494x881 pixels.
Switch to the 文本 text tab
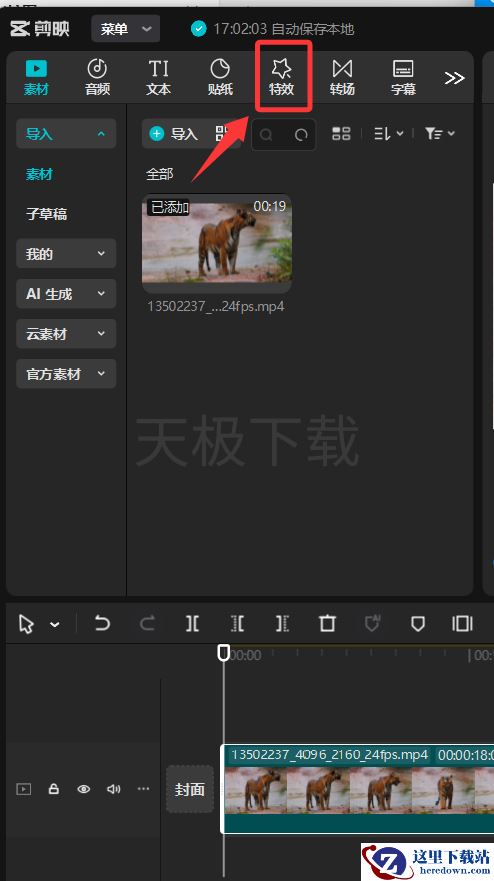[158, 78]
